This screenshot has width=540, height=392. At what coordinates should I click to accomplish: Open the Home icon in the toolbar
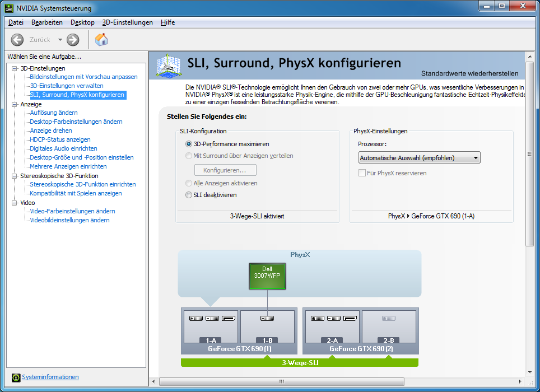click(x=101, y=40)
